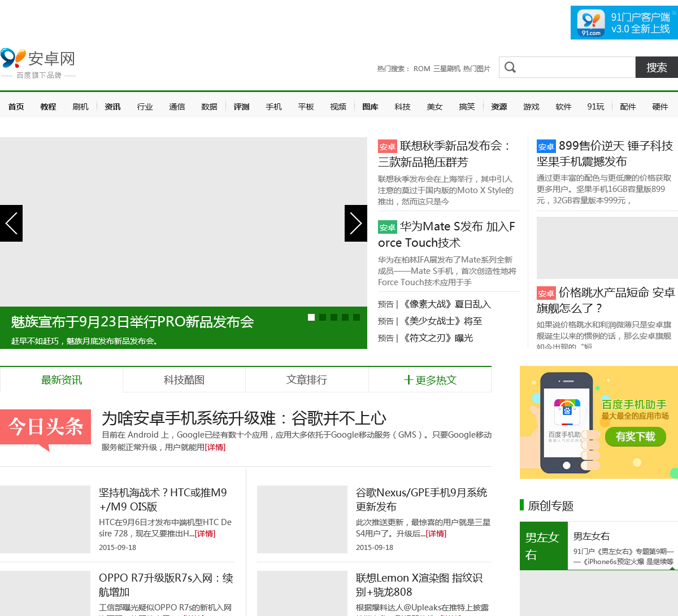Open the 配件 nav item
This screenshot has height=616, width=678.
(628, 107)
